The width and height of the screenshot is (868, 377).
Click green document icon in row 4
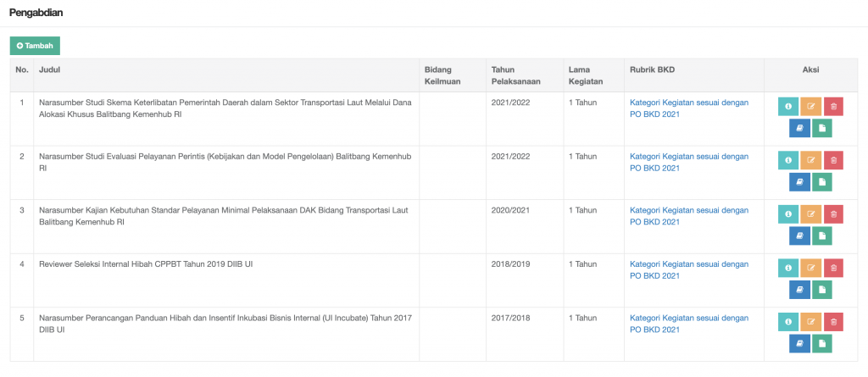pyautogui.click(x=822, y=289)
